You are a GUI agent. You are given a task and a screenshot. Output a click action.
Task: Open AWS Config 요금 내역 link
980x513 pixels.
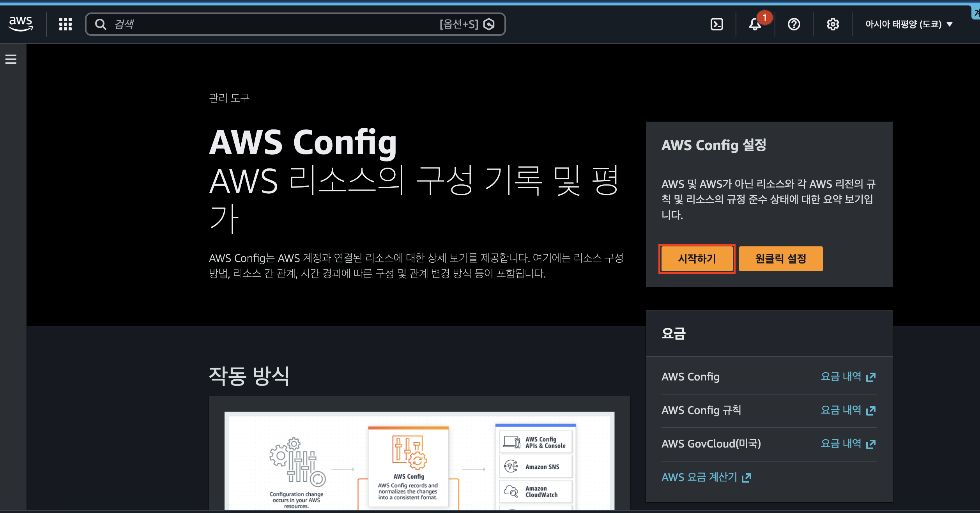coord(847,377)
